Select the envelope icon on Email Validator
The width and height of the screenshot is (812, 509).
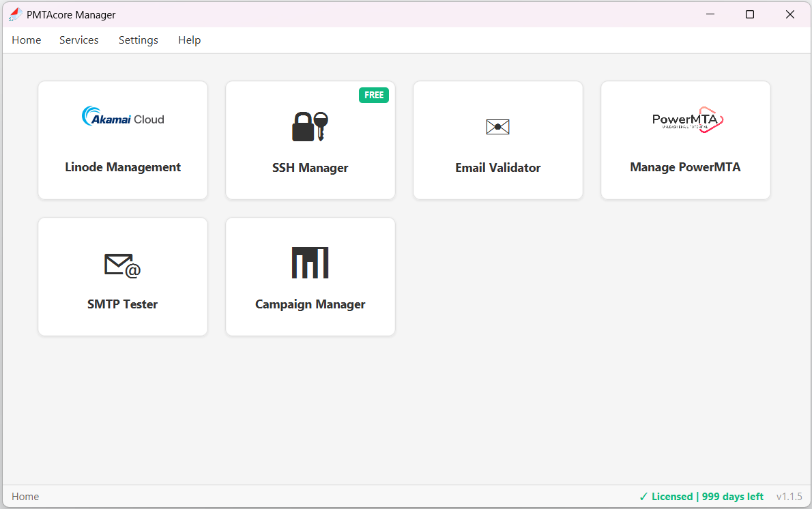(497, 126)
